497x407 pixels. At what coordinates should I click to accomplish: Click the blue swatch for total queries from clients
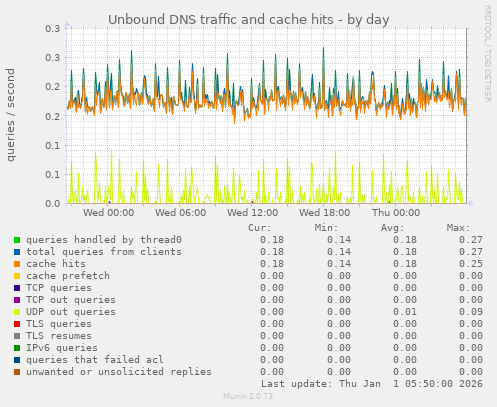click(x=17, y=252)
